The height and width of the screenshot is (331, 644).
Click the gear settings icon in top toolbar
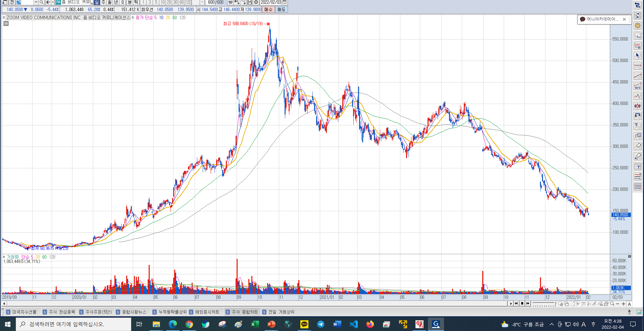(x=256, y=2)
